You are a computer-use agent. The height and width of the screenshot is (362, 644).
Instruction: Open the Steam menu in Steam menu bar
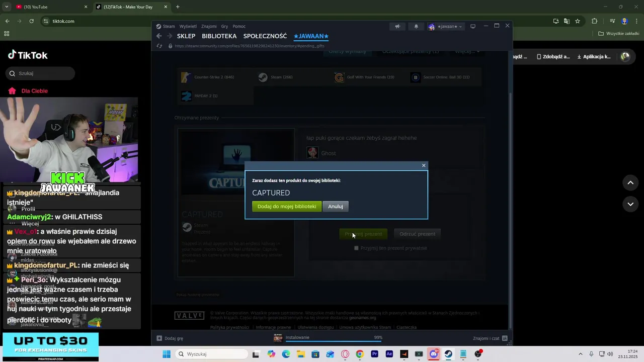pyautogui.click(x=166, y=26)
